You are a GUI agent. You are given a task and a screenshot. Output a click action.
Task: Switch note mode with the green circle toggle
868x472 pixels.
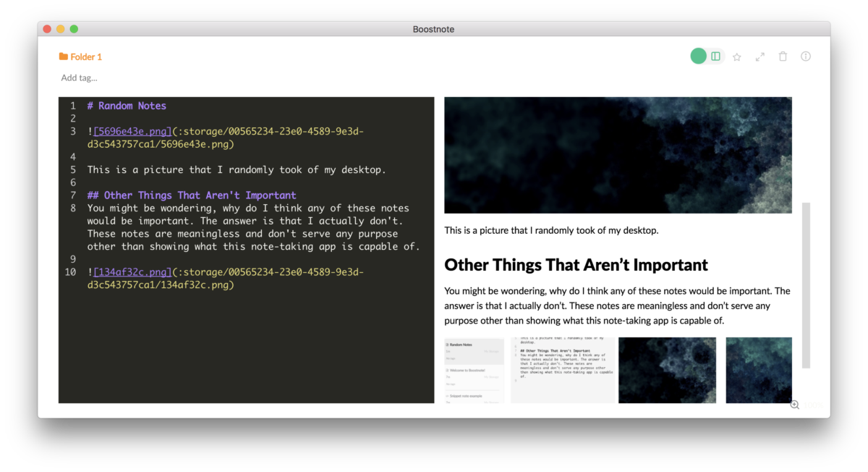698,56
